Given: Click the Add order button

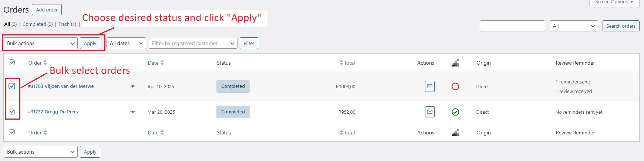Looking at the screenshot, I should (47, 10).
